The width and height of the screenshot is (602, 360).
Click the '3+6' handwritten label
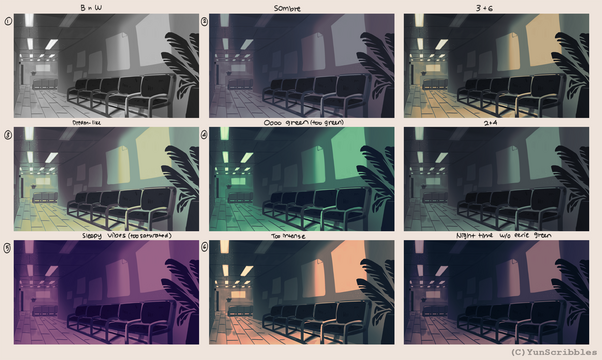coord(484,8)
